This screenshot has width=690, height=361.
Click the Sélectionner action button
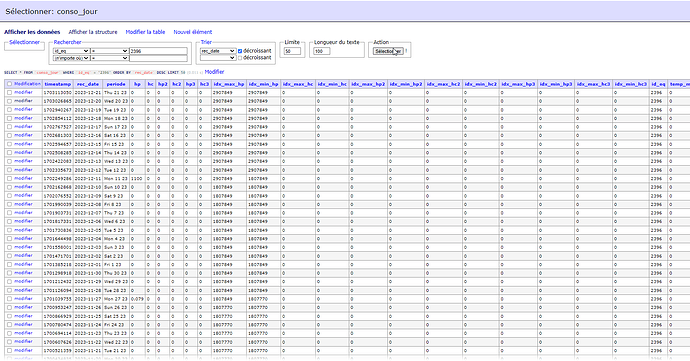tap(388, 52)
